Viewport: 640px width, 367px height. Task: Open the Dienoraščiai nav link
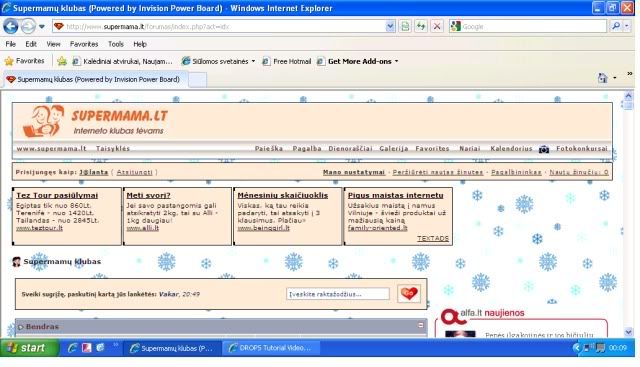coord(350,149)
